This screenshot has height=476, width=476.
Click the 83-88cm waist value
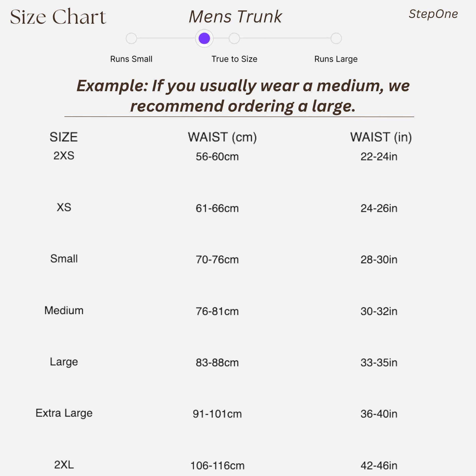coord(217,363)
